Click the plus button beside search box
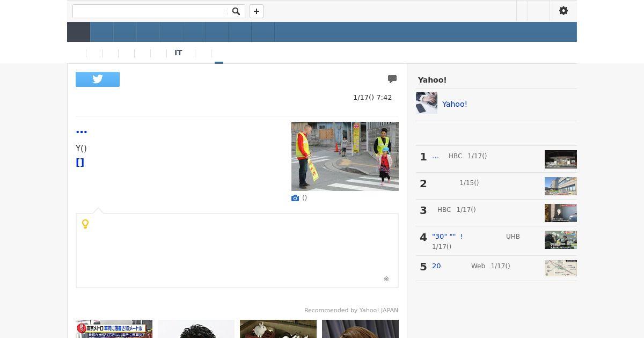The width and height of the screenshot is (644, 338). coord(257,11)
